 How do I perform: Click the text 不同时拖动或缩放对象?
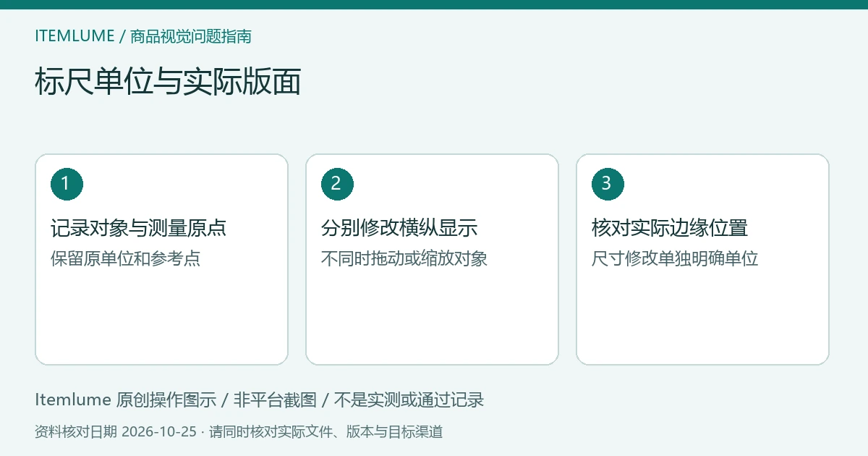click(x=404, y=258)
